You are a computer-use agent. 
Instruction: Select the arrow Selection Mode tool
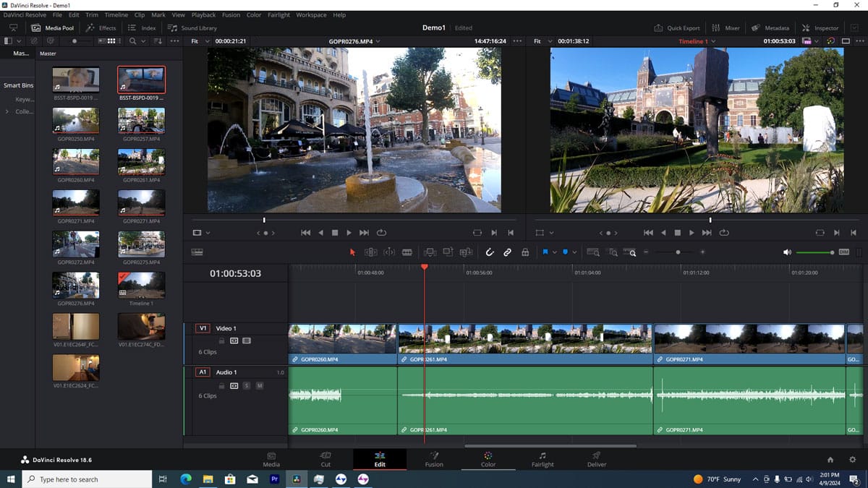tap(353, 252)
